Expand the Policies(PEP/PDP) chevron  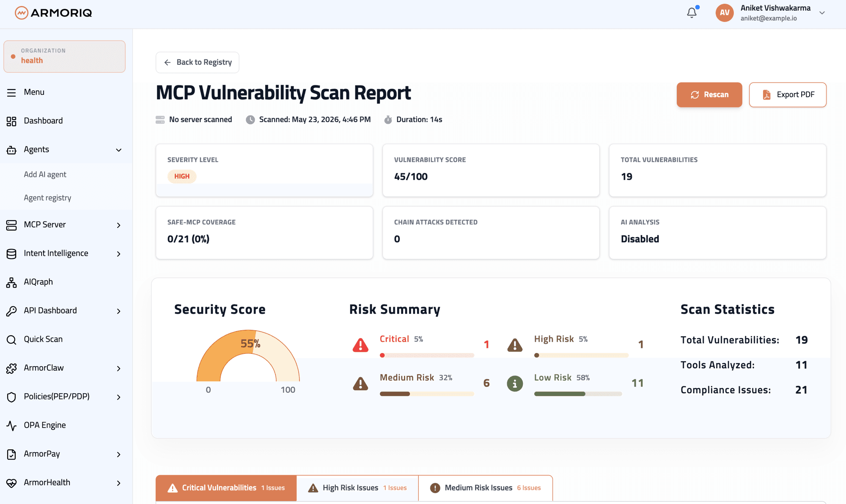coord(119,397)
